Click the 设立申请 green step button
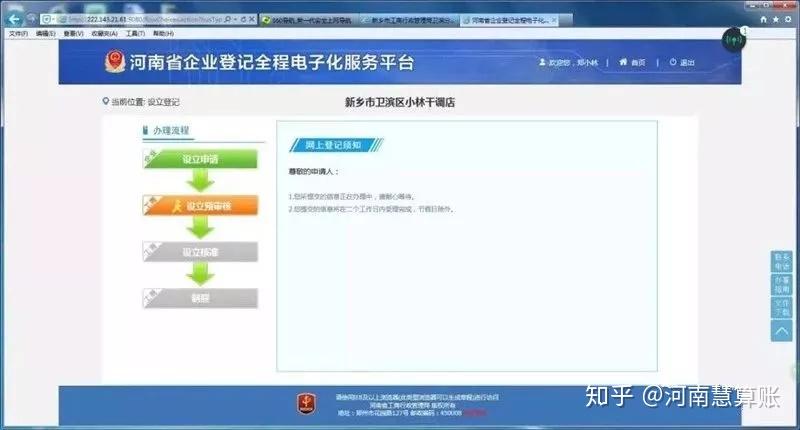 click(200, 159)
